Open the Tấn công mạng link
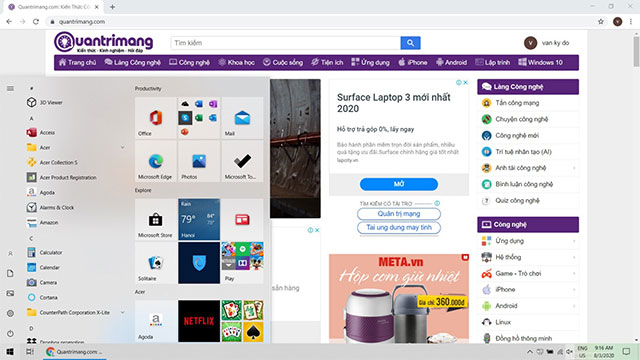The image size is (640, 360). pos(517,103)
